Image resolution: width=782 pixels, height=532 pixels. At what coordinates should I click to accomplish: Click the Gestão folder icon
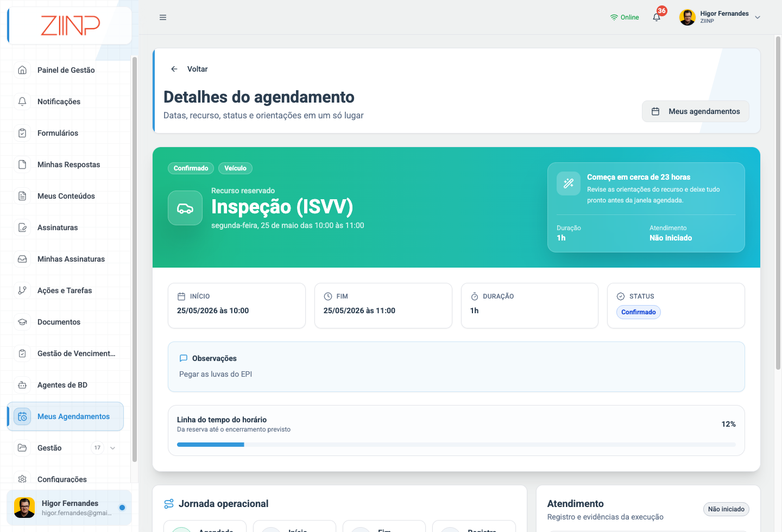[22, 448]
